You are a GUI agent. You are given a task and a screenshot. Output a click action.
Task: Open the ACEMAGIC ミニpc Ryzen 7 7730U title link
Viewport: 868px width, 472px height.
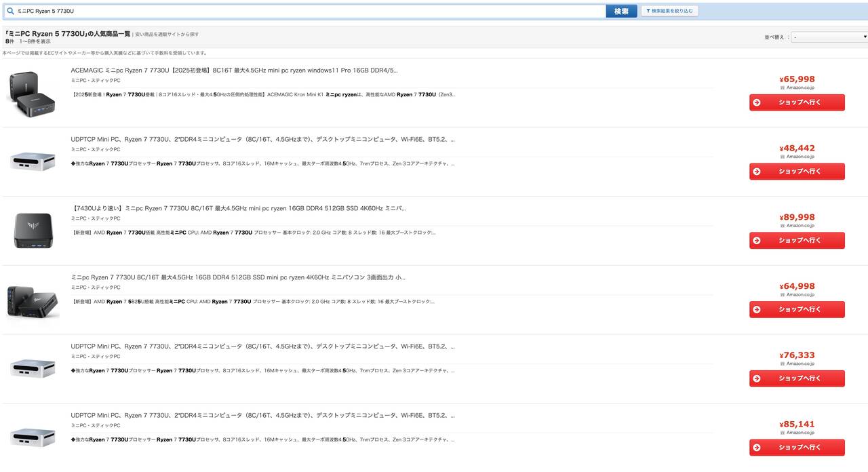click(x=234, y=70)
